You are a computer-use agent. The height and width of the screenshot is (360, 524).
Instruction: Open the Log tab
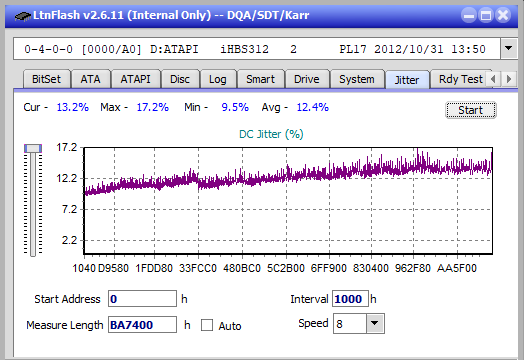pos(218,79)
